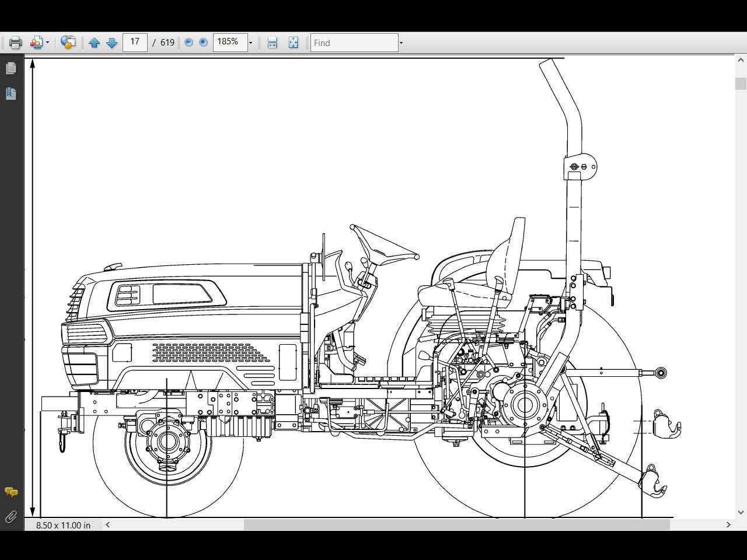This screenshot has height=560, width=747.
Task: Open the Page Thumbnails panel
Action: coord(11,68)
